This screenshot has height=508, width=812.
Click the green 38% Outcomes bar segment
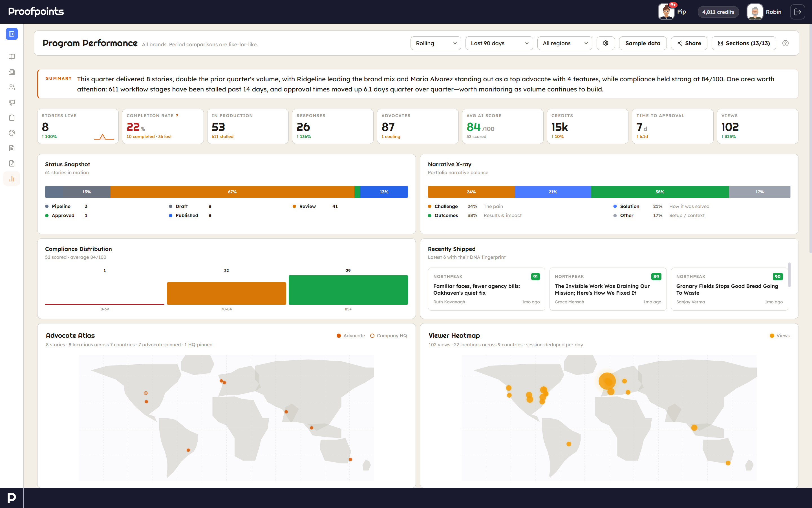point(660,192)
